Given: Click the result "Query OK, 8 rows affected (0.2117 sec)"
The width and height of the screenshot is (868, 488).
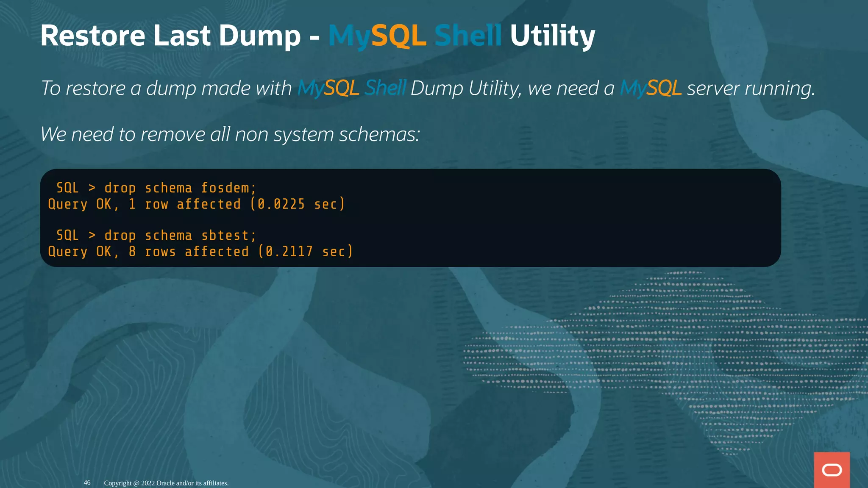Looking at the screenshot, I should click(200, 252).
